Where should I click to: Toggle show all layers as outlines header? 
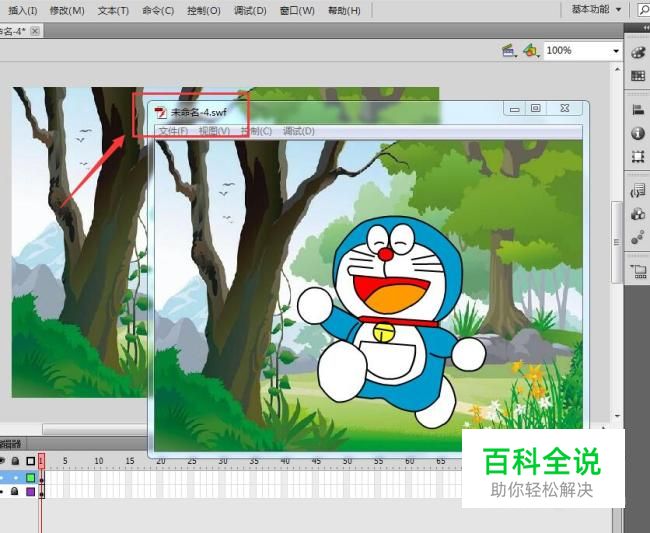(x=31, y=461)
